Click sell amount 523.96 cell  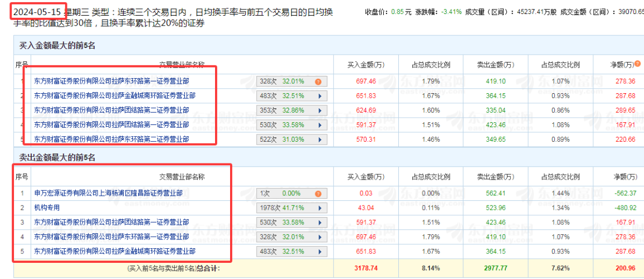pyautogui.click(x=495, y=208)
